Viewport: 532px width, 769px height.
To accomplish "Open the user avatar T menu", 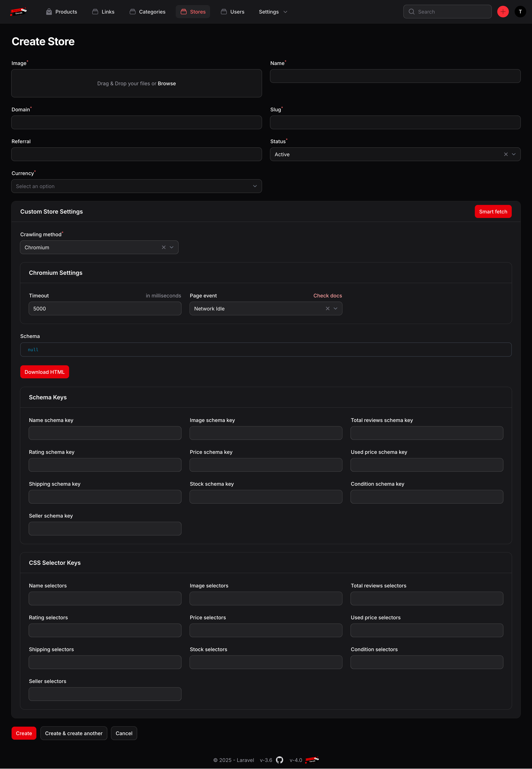I will [x=520, y=12].
